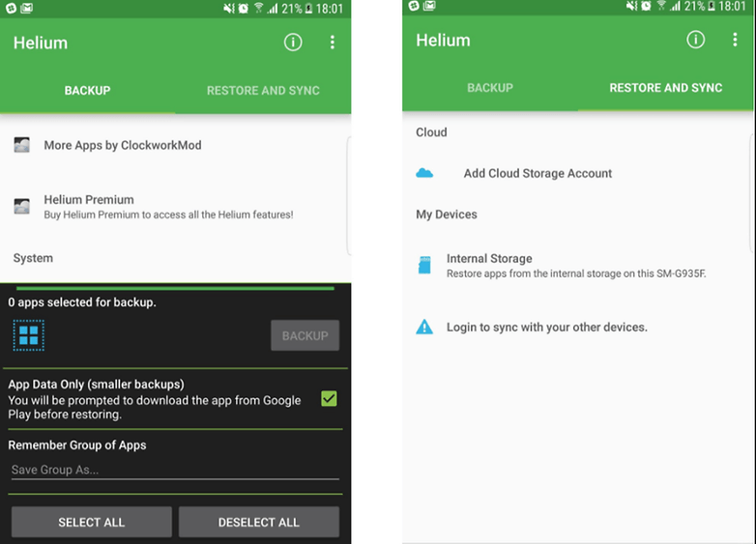This screenshot has height=544, width=756.
Task: Tap the battery icon in right status bar
Action: click(712, 6)
